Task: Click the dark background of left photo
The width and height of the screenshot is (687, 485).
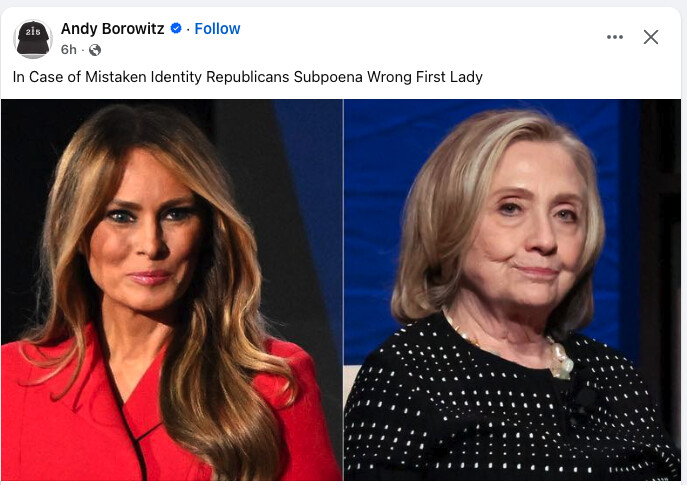Action: pyautogui.click(x=26, y=175)
